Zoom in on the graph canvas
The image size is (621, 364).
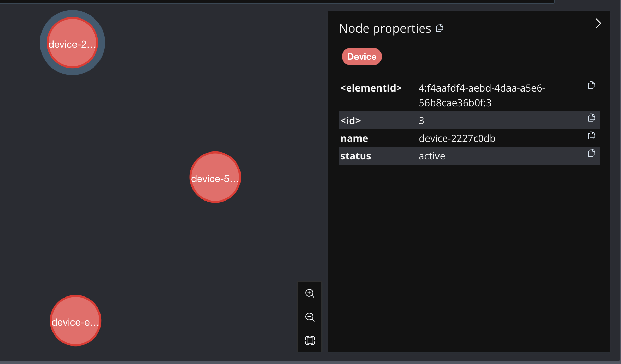[310, 293]
